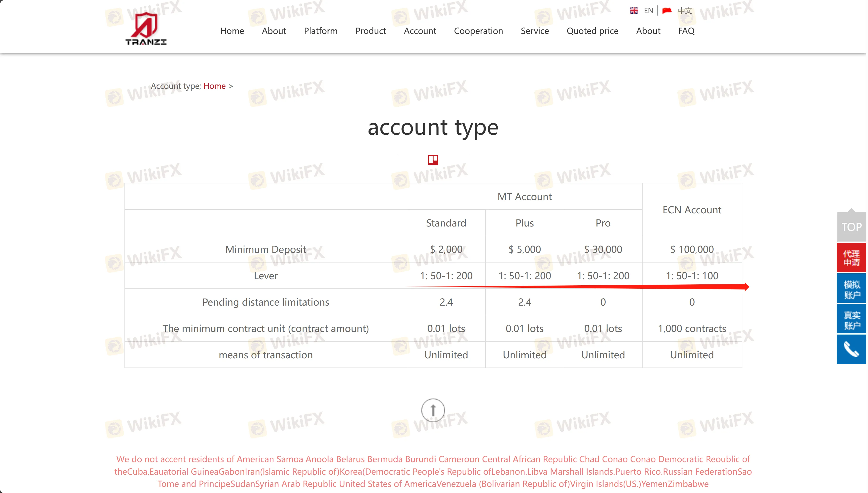Click the Minimum Deposit row label
This screenshot has height=493, width=868.
click(266, 250)
